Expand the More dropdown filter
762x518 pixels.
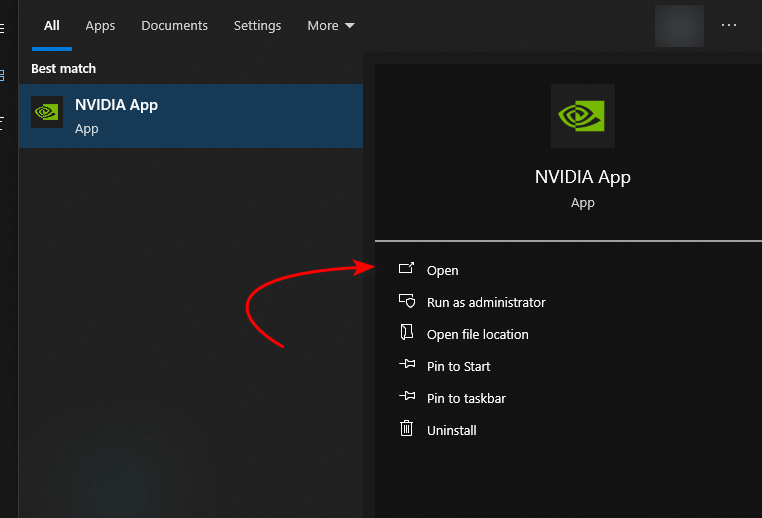coord(330,26)
